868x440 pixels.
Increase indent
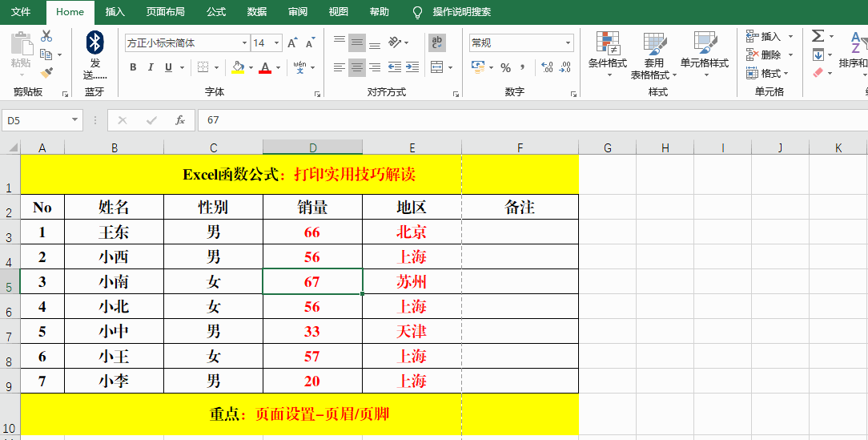(x=412, y=67)
